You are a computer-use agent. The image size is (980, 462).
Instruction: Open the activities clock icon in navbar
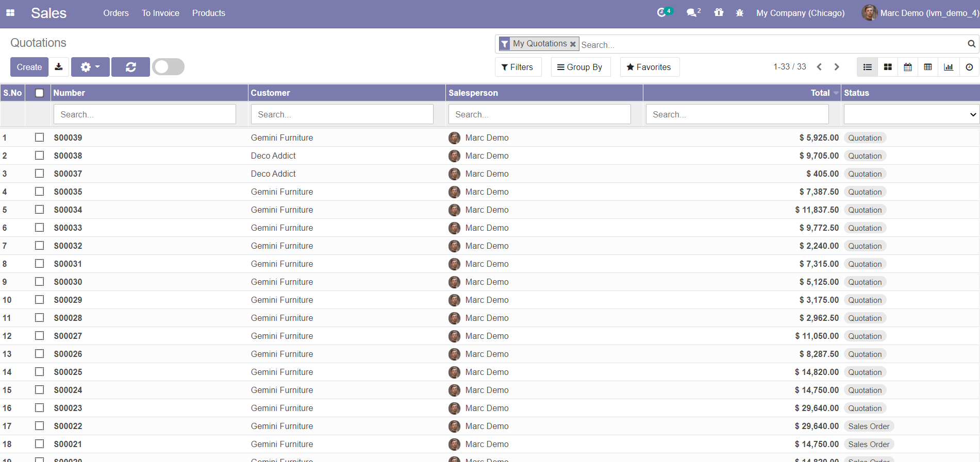[662, 12]
